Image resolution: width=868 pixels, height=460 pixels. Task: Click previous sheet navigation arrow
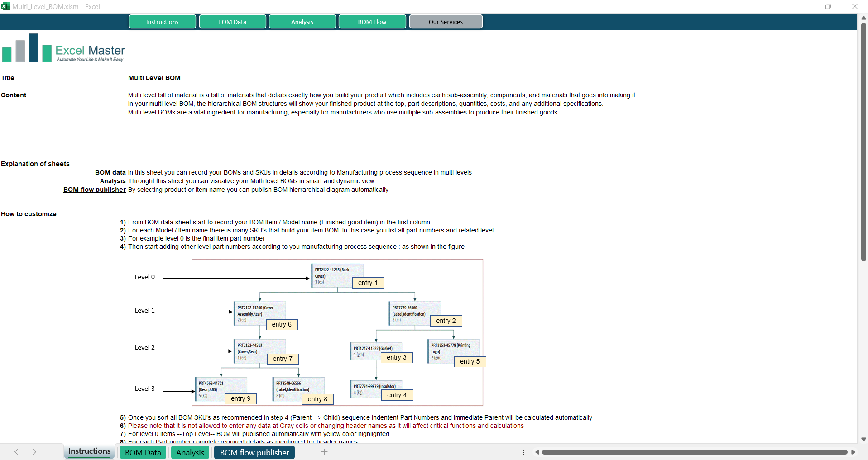(16, 452)
